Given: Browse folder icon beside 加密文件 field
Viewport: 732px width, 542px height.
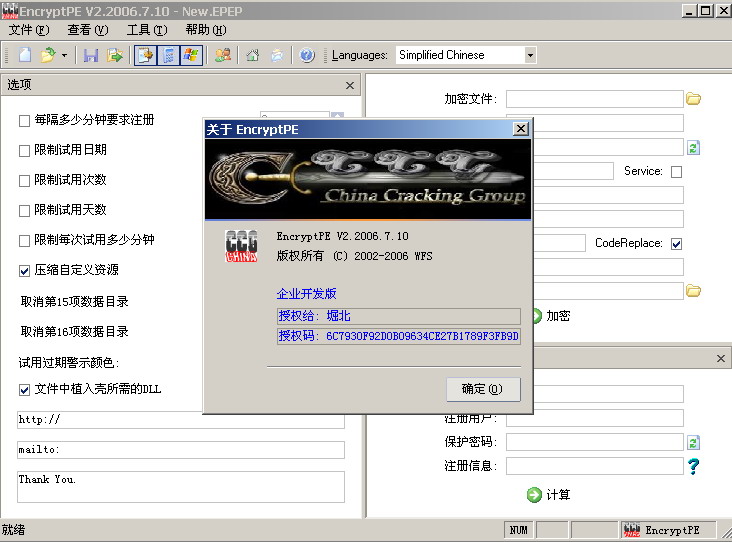Looking at the screenshot, I should click(x=693, y=99).
